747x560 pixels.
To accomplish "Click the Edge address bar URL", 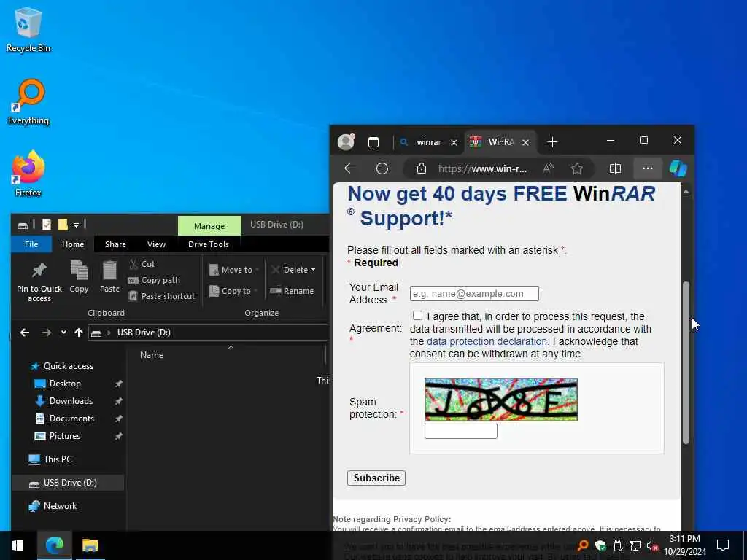I will (482, 168).
